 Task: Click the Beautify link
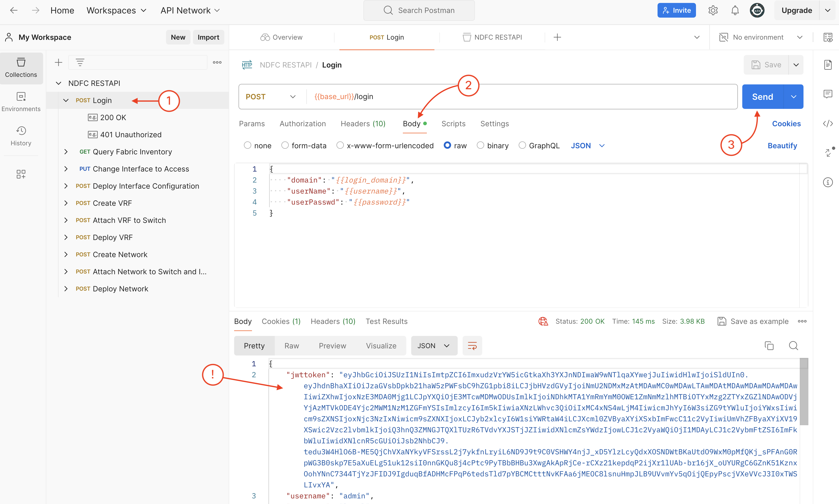pyautogui.click(x=782, y=145)
